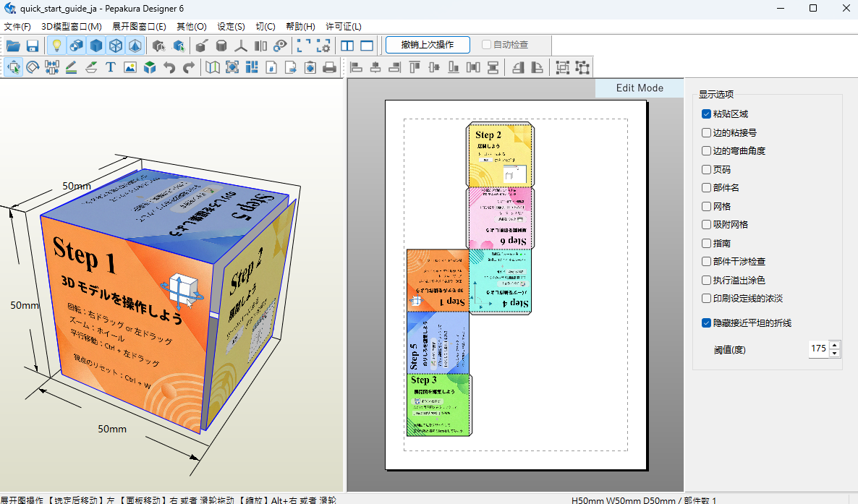Decrease threshold with the down stepper arrow
Viewport: 858px width, 504px height.
click(834, 353)
